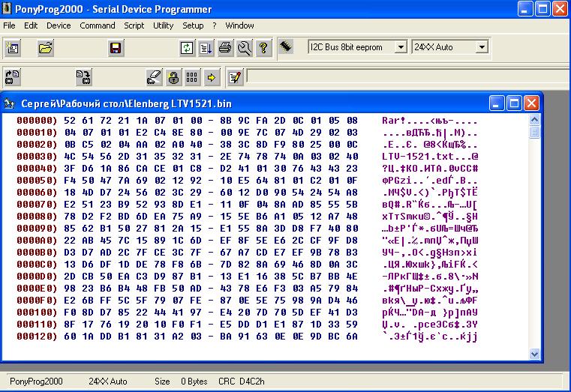
Task: Open the Utility menu
Action: [x=163, y=25]
